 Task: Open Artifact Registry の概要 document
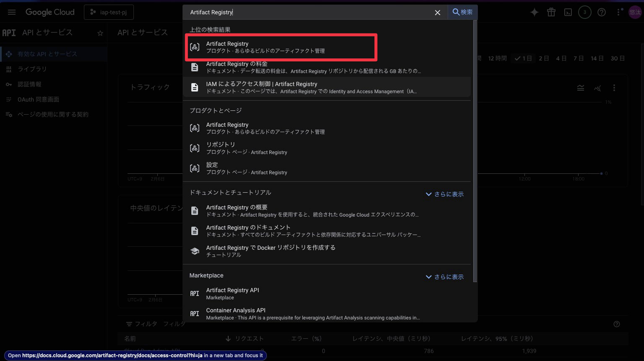pos(327,211)
